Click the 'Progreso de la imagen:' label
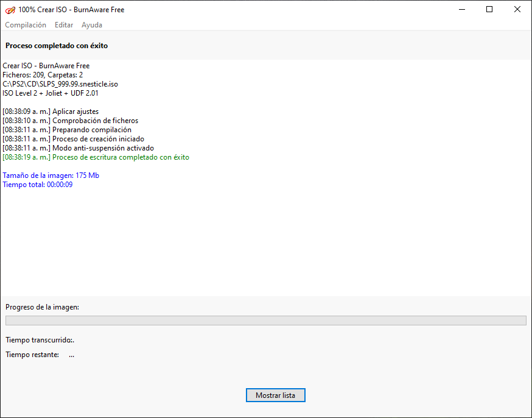532x418 pixels. [x=42, y=307]
